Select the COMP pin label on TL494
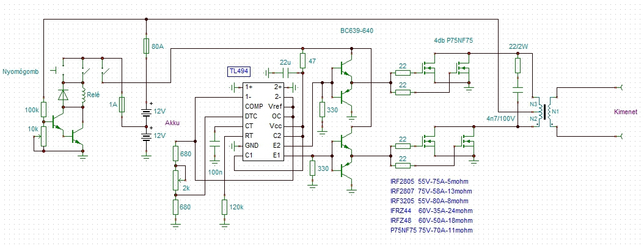The height and width of the screenshot is (246, 644). [254, 106]
